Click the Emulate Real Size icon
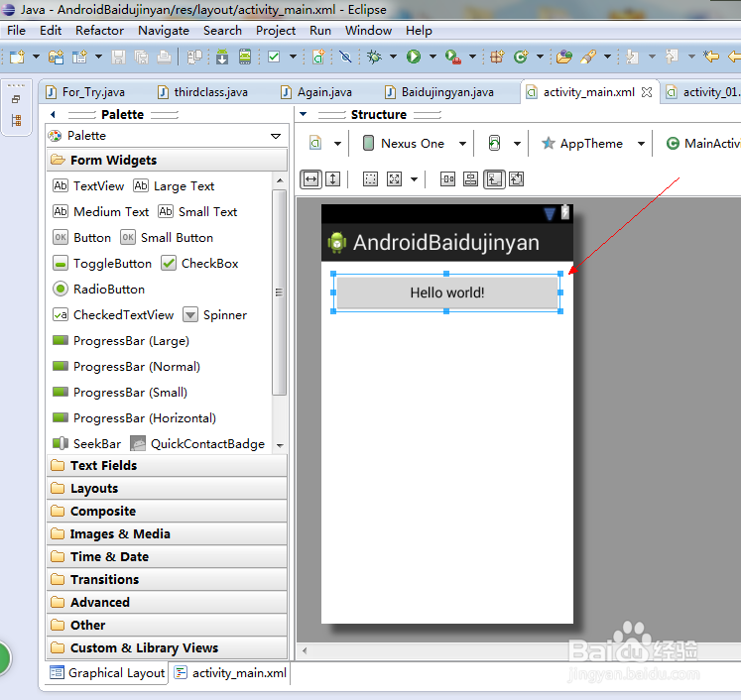 tap(370, 179)
